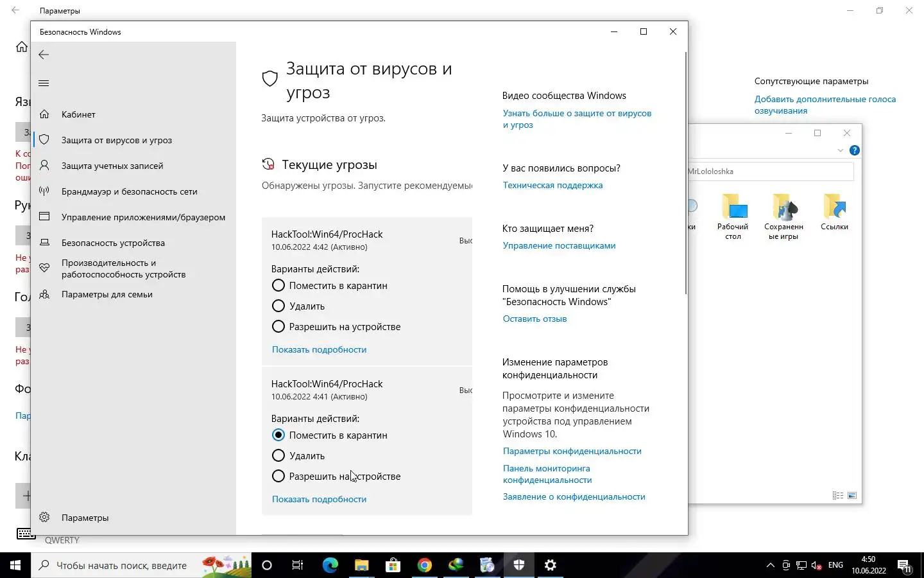Click Оставить отзыв link
The width and height of the screenshot is (924, 578).
[535, 319]
